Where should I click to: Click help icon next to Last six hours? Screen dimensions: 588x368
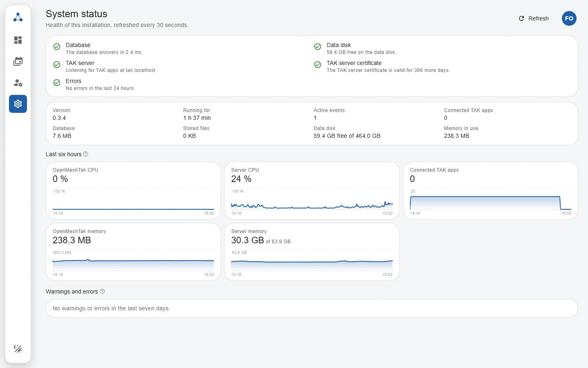tap(86, 154)
